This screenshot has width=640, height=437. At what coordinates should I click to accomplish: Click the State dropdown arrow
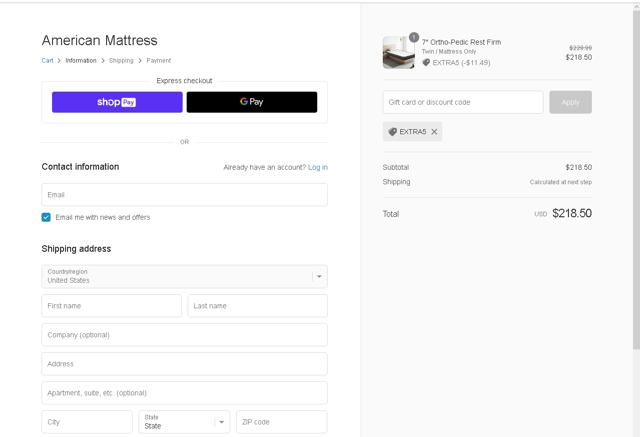click(222, 421)
